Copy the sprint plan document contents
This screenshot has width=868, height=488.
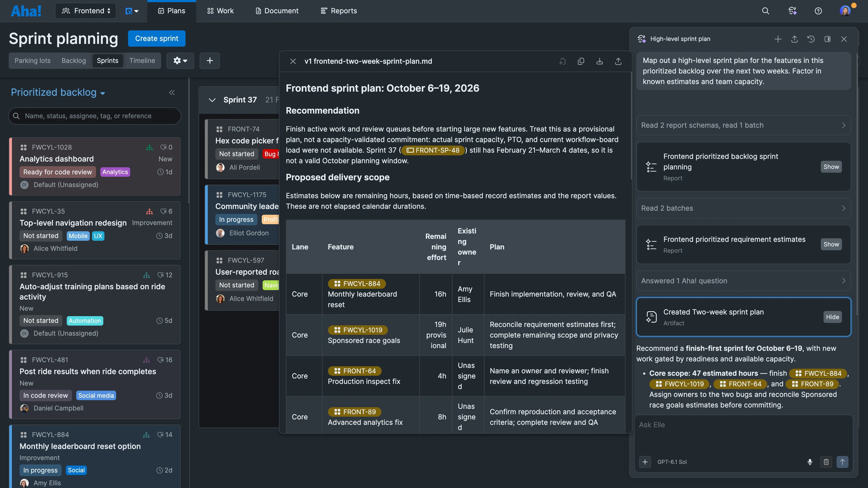tap(581, 61)
